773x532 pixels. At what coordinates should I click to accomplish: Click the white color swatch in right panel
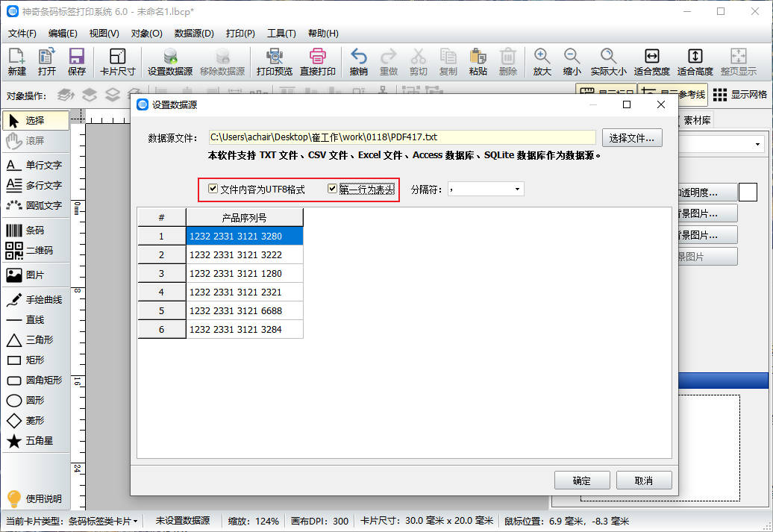pos(748,193)
